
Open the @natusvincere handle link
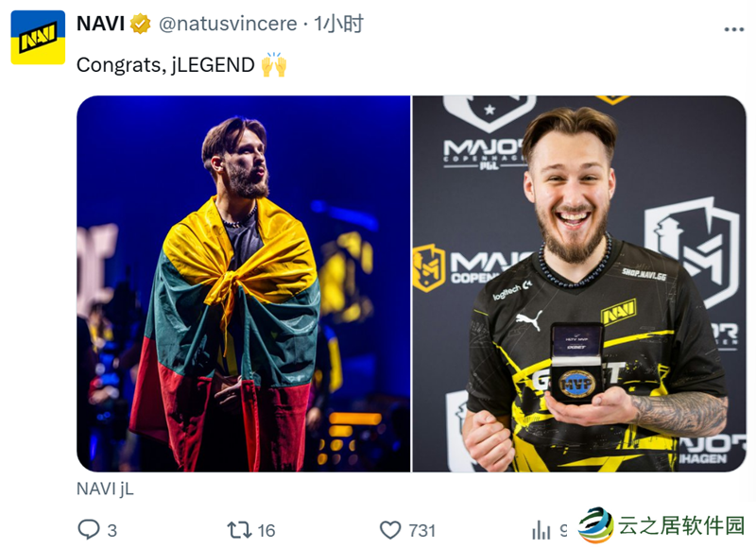[228, 25]
